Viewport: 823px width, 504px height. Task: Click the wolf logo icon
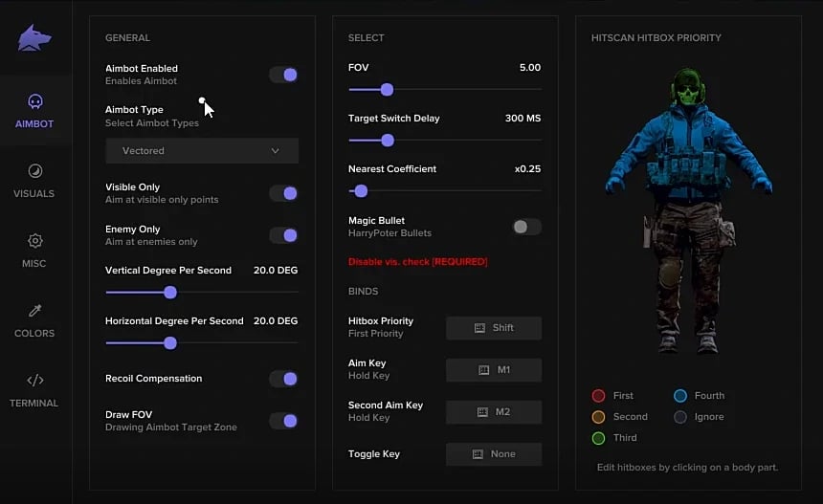[x=34, y=37]
